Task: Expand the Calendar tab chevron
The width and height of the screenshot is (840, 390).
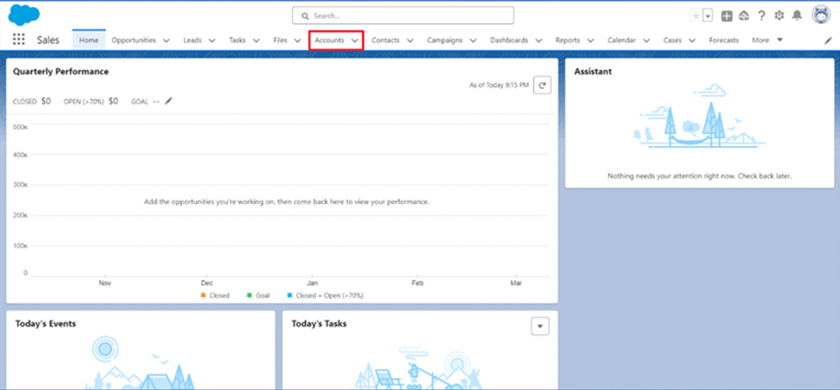Action: click(x=647, y=41)
